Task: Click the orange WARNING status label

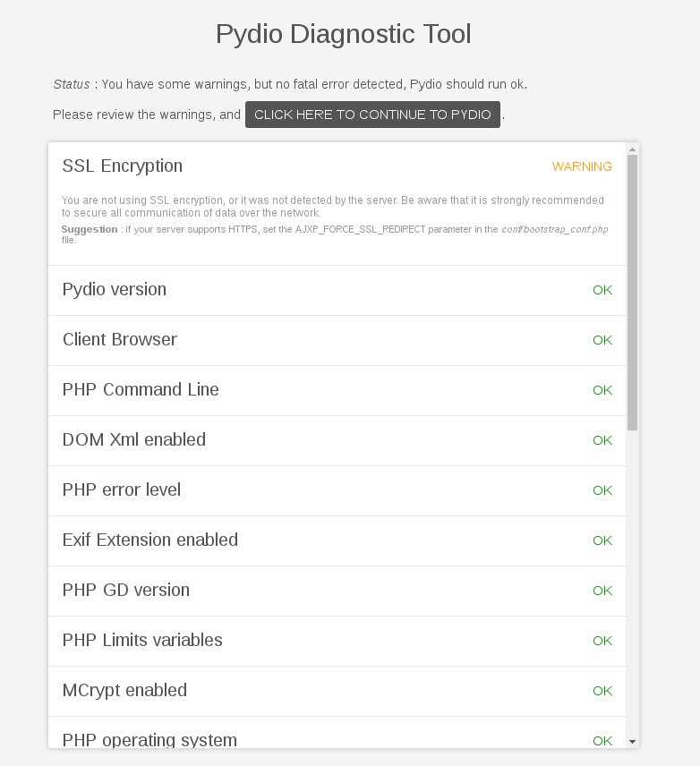Action: coord(582,166)
